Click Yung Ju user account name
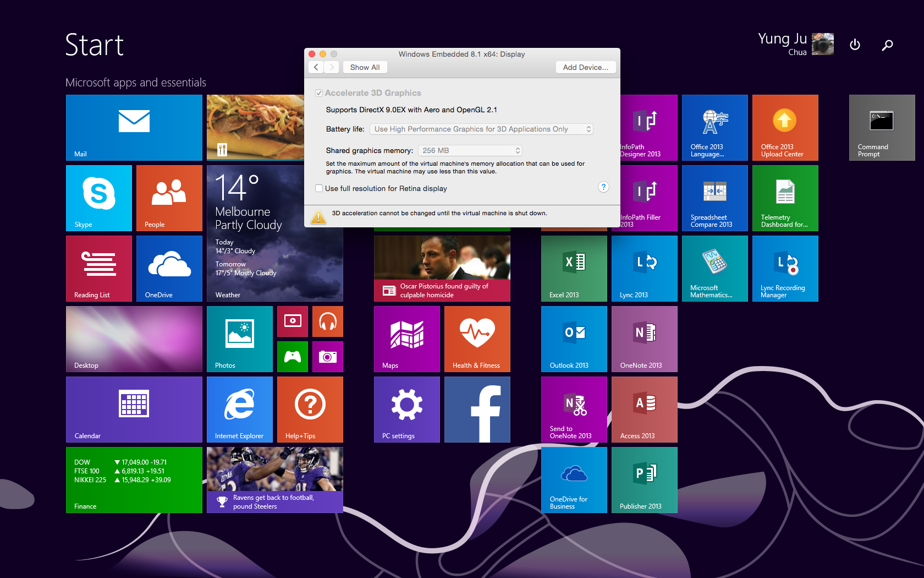This screenshot has width=924, height=578. click(x=782, y=39)
